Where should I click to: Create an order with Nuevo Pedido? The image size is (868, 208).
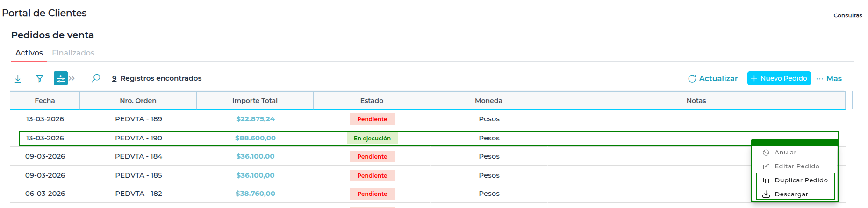pos(779,78)
